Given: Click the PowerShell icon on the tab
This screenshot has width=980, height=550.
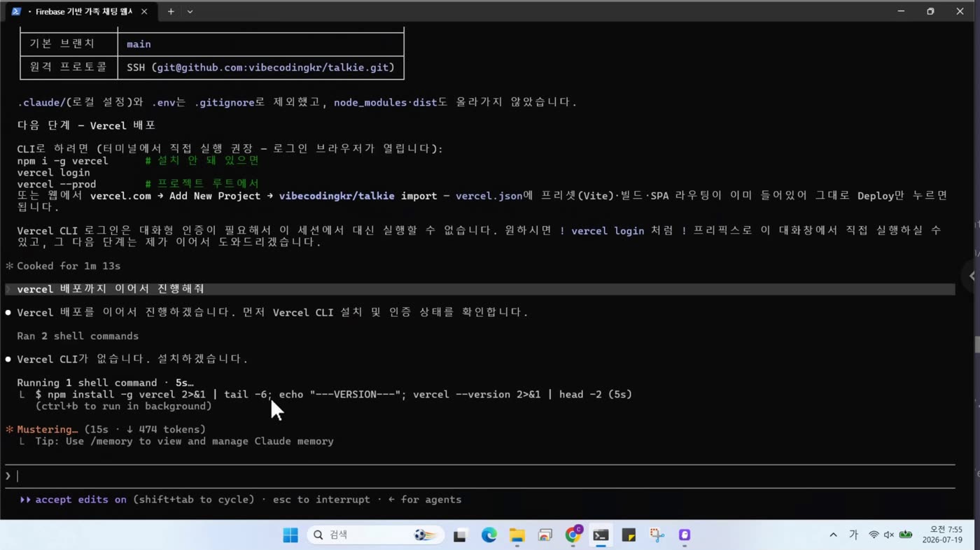Looking at the screenshot, I should pos(16,12).
